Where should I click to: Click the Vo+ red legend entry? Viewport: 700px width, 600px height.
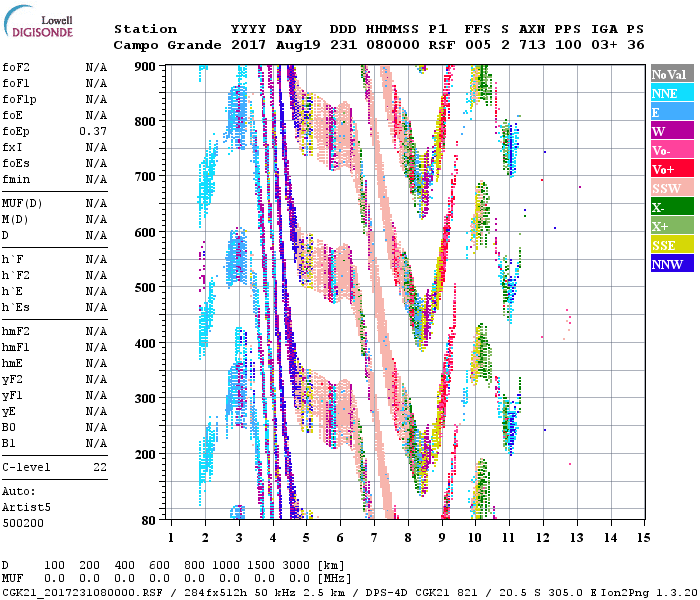[x=672, y=169]
